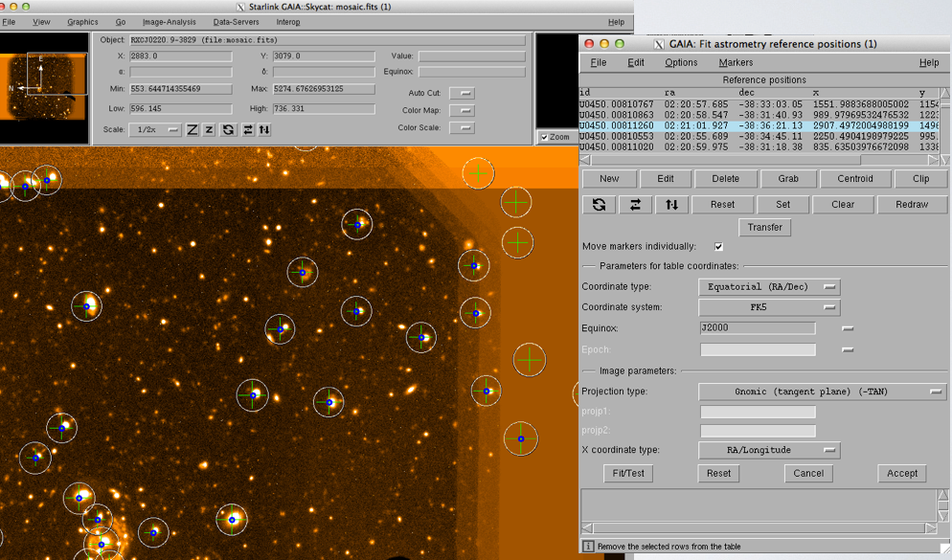Click vertical flip icon in astrometry dialog
The image size is (952, 560).
[x=671, y=204]
